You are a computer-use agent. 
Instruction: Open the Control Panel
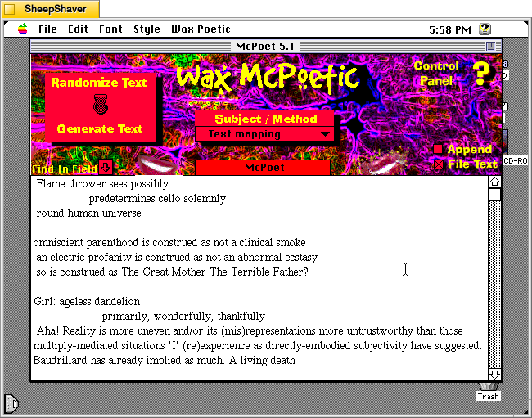436,74
